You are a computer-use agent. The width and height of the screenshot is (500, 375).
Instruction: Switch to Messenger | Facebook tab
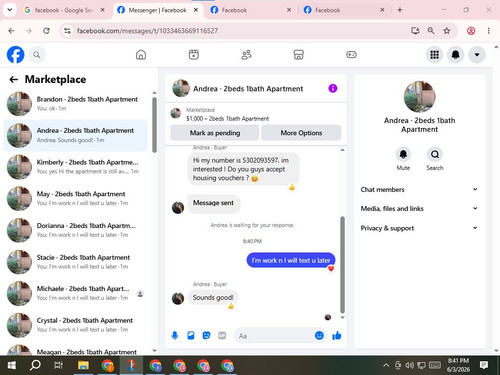[x=158, y=10]
